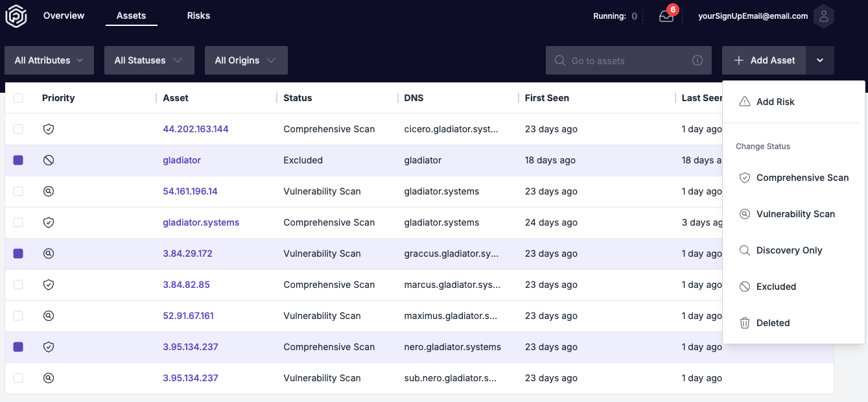This screenshot has height=402, width=868.
Task: Click the Add Risk warning triangle icon
Action: click(745, 101)
